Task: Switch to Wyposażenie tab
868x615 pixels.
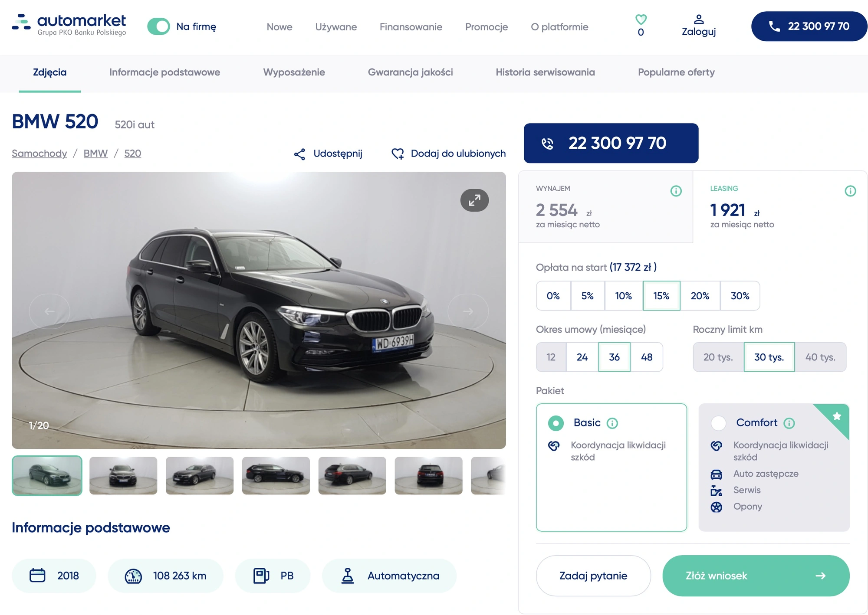Action: (x=294, y=72)
